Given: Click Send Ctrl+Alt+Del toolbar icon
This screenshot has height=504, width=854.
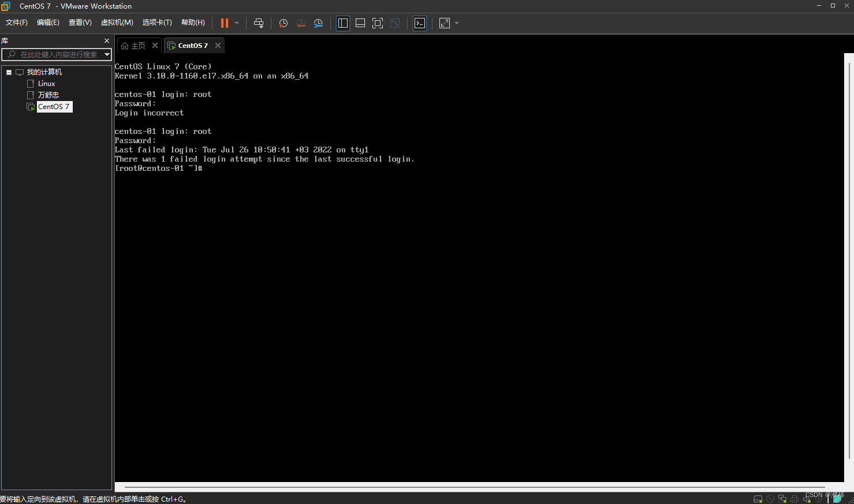Looking at the screenshot, I should 259,23.
